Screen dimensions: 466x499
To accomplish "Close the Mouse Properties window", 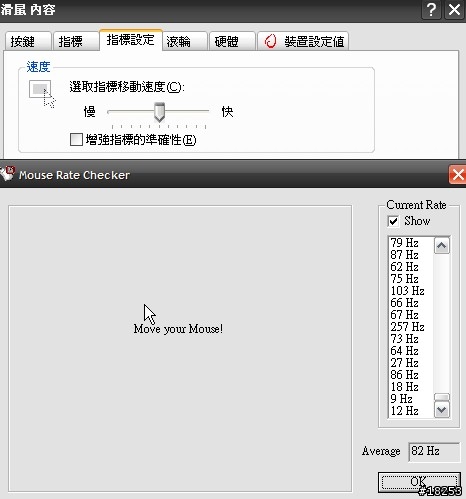I will (454, 10).
